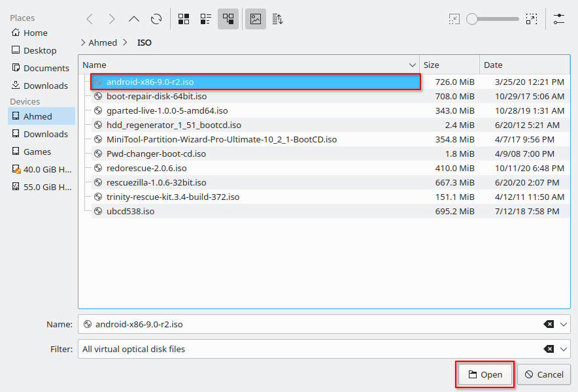Click the Open button
The width and height of the screenshot is (578, 392).
(484, 374)
